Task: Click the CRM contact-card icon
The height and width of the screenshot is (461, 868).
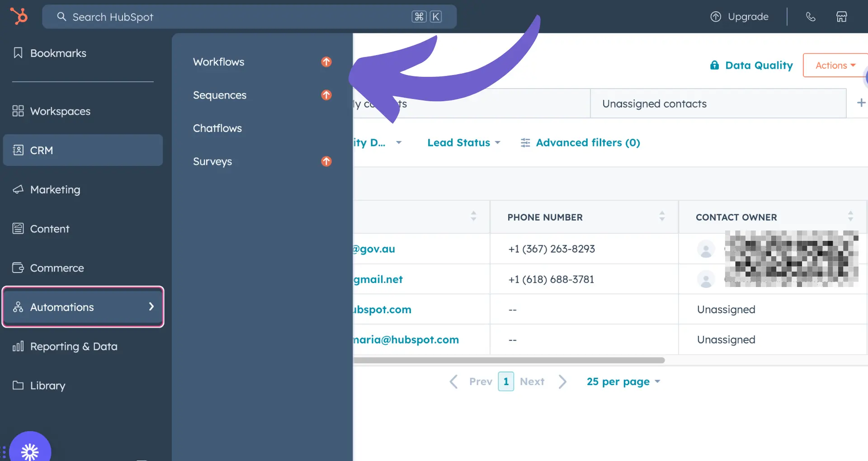Action: click(18, 150)
